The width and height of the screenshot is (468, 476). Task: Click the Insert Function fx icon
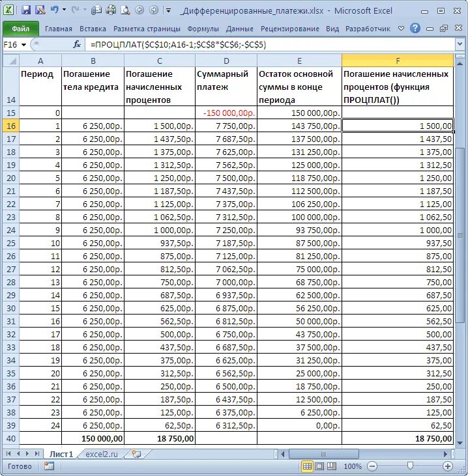pos(77,45)
